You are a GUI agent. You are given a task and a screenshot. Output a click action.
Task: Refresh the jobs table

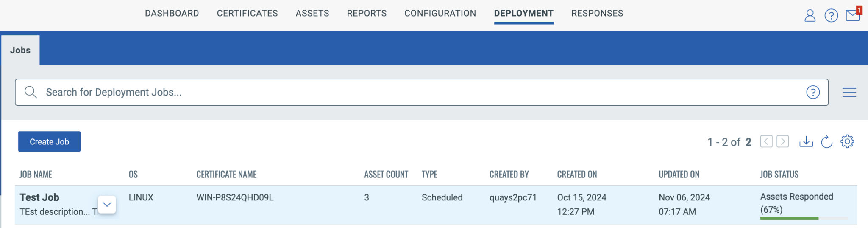826,141
